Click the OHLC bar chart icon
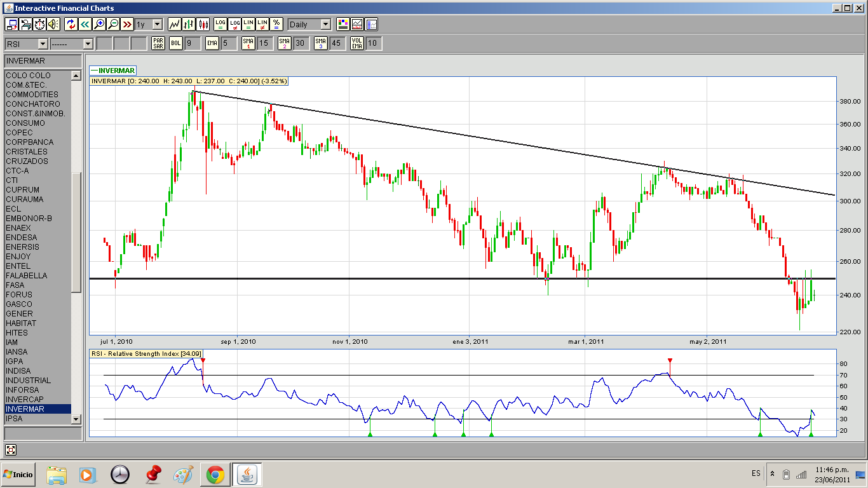The image size is (868, 488). pos(189,24)
